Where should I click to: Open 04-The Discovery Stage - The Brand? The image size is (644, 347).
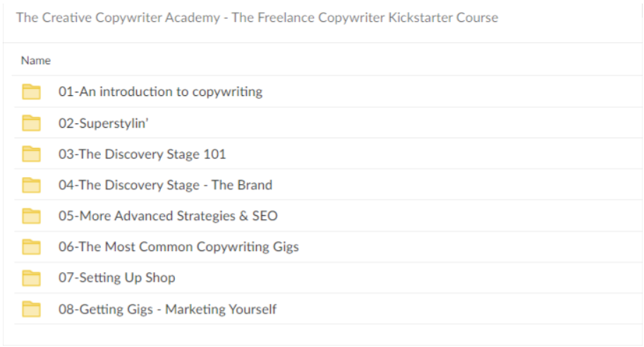165,185
